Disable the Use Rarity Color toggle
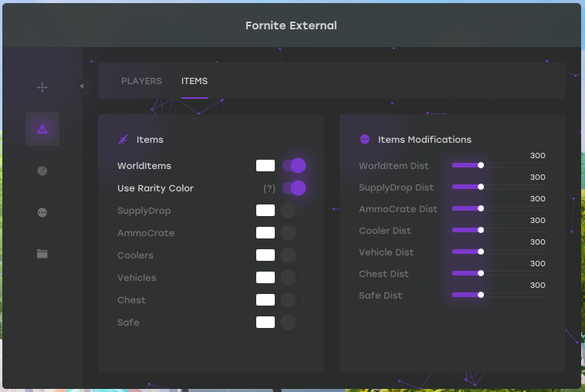 294,188
